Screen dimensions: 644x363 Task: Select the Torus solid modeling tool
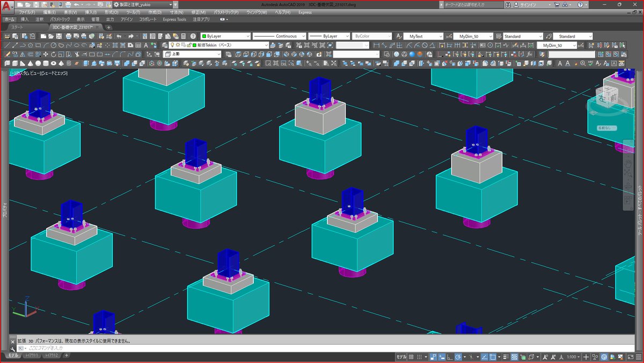(x=53, y=62)
